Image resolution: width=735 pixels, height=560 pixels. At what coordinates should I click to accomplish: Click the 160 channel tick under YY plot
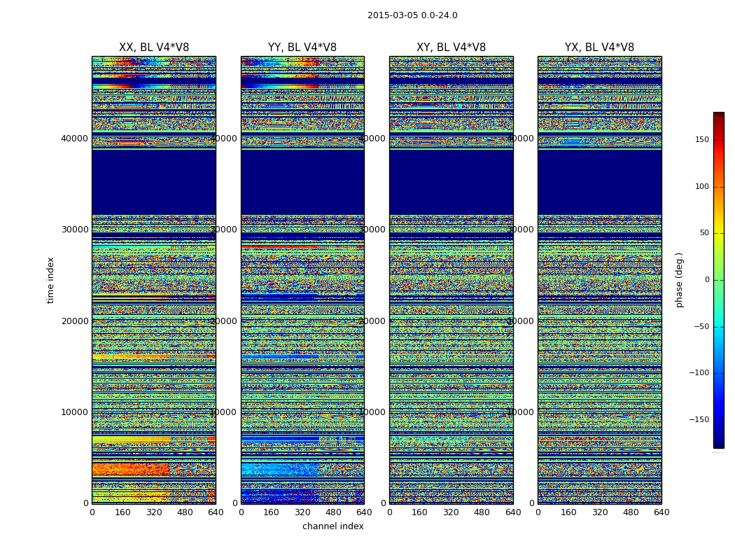tap(272, 512)
